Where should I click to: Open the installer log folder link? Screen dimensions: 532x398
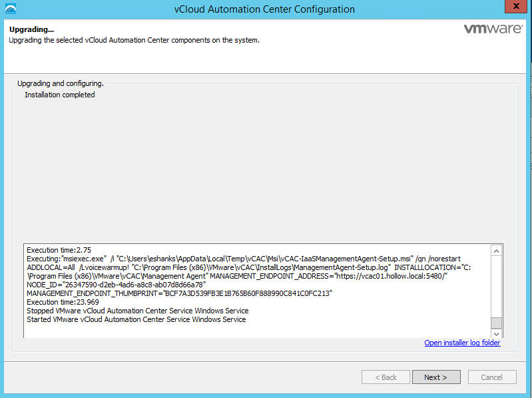462,343
